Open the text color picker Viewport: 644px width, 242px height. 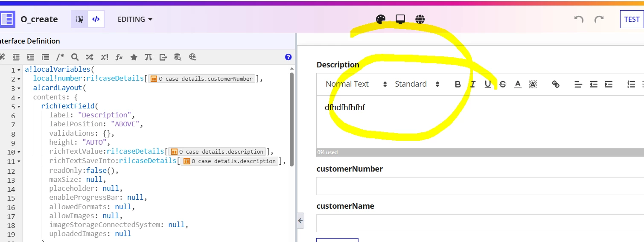point(518,84)
